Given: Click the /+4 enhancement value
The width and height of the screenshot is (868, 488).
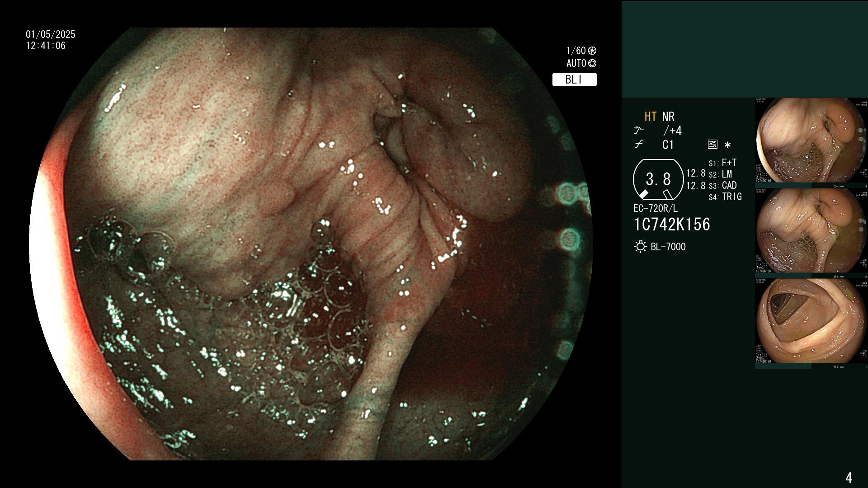Looking at the screenshot, I should click(672, 131).
